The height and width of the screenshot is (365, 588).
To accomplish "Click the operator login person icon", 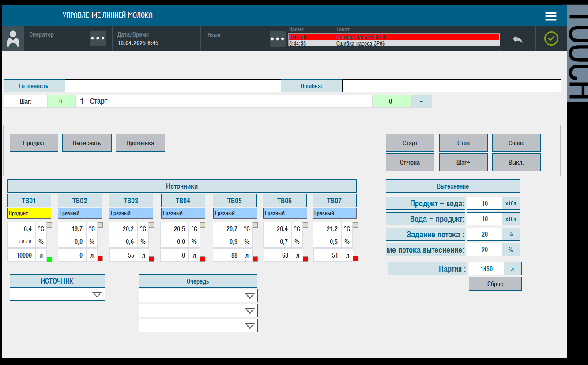I will tap(13, 38).
